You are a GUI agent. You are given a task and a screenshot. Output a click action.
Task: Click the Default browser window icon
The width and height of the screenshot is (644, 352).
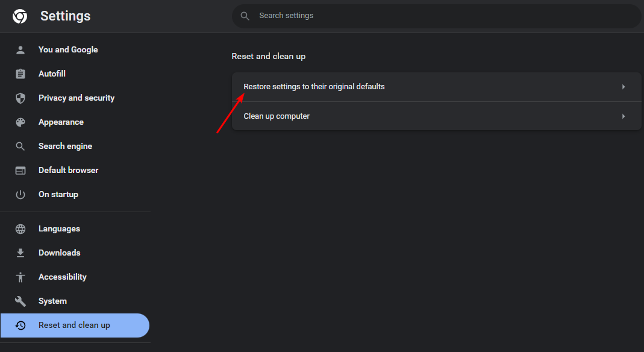pyautogui.click(x=20, y=171)
